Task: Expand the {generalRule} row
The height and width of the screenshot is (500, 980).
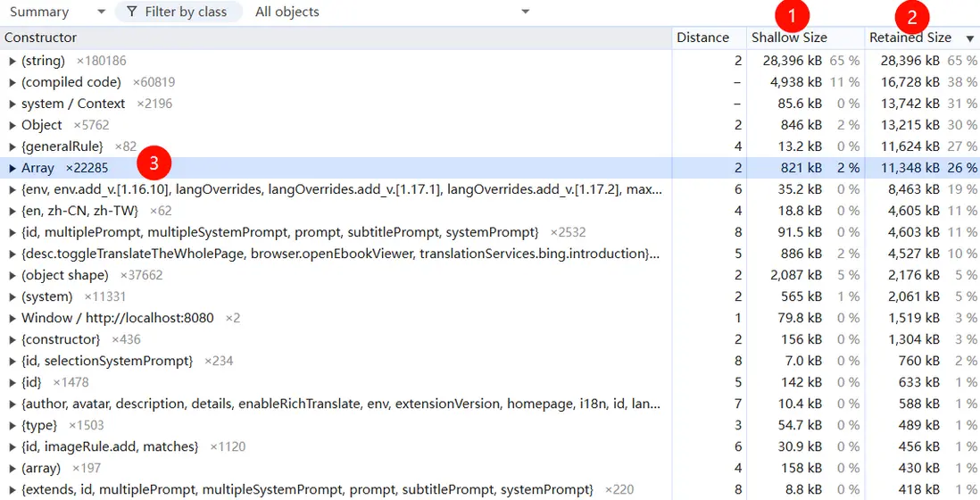Action: (x=12, y=146)
